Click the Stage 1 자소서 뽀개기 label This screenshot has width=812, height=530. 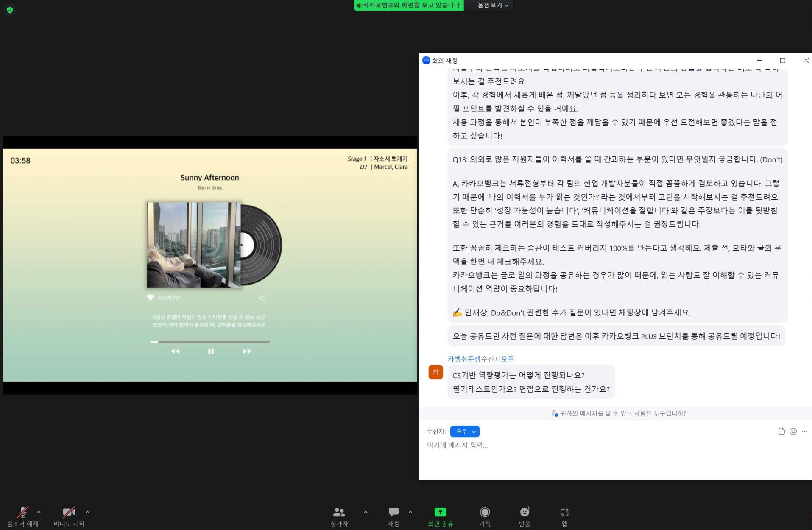(x=377, y=159)
